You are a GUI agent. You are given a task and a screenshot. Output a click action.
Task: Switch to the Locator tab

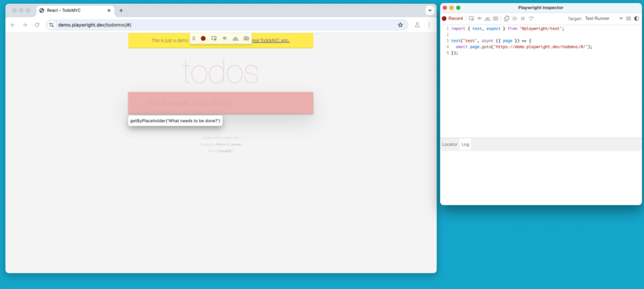click(450, 144)
